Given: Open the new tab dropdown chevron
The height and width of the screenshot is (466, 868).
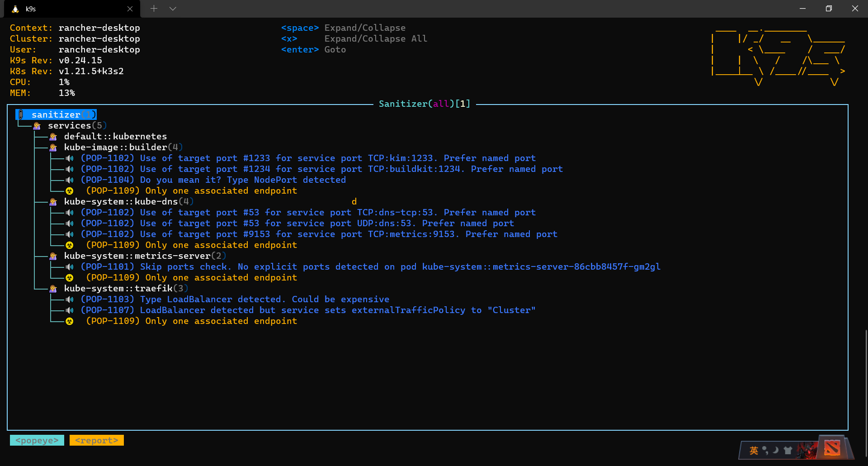Looking at the screenshot, I should tap(173, 9).
